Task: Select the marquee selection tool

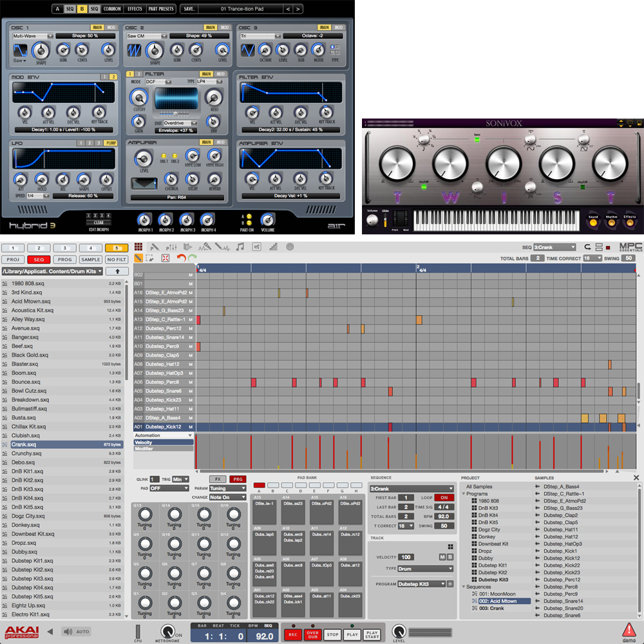Action: pos(149,258)
